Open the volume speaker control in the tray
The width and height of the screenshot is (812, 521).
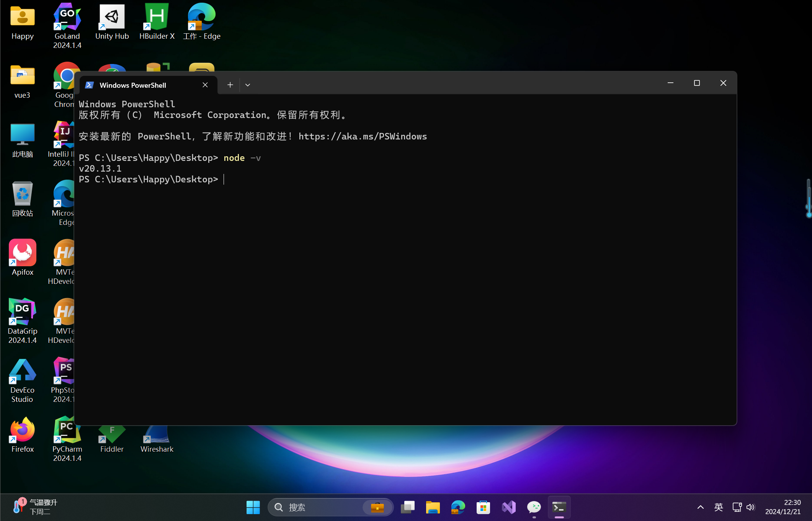pyautogui.click(x=750, y=507)
